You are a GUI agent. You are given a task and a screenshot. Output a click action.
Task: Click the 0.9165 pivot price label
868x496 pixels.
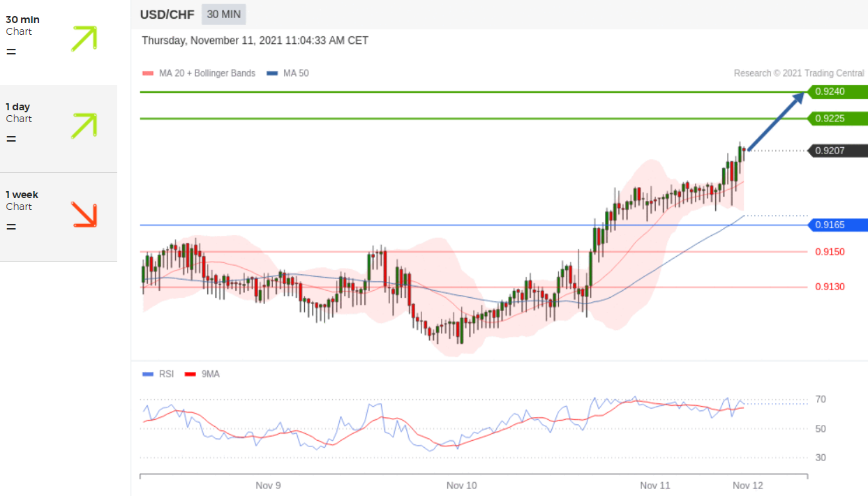[x=837, y=225]
